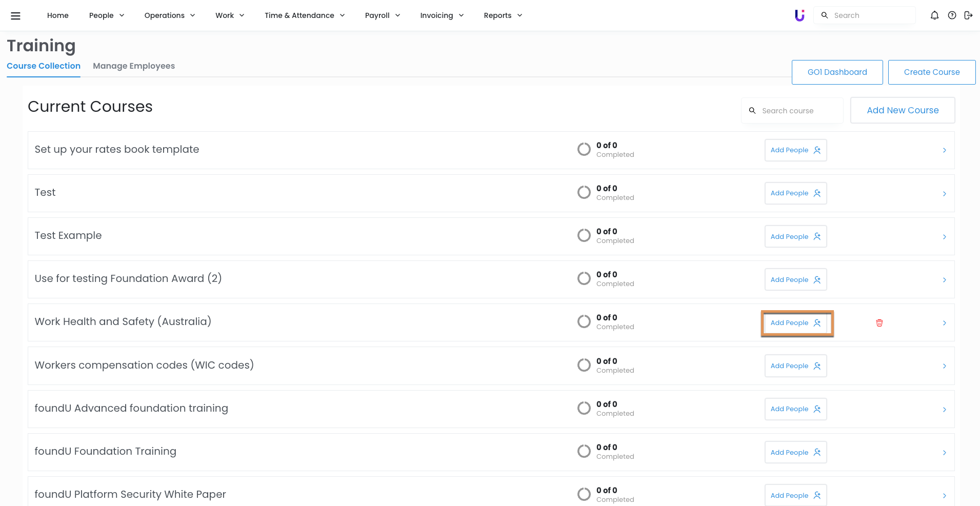Switch to the Manage Employees tab
Viewport: 980px width, 506px height.
[x=134, y=66]
